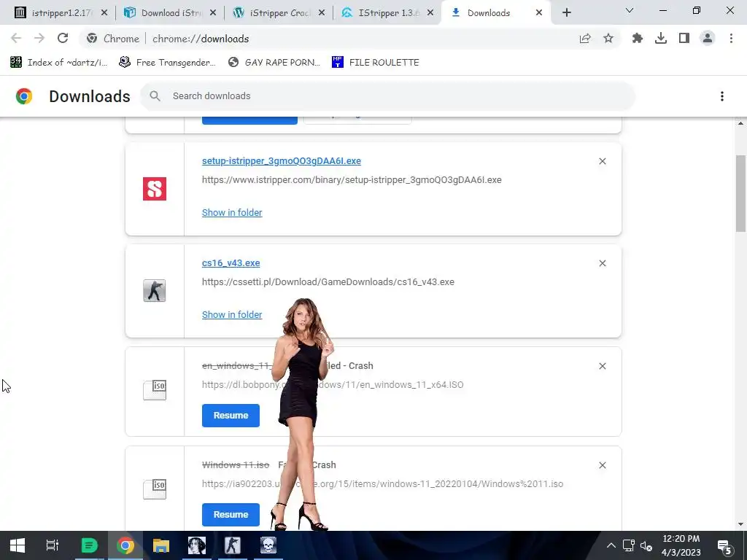The image size is (747, 560).
Task: Remove cs16_v43.exe from the list
Action: tap(602, 263)
